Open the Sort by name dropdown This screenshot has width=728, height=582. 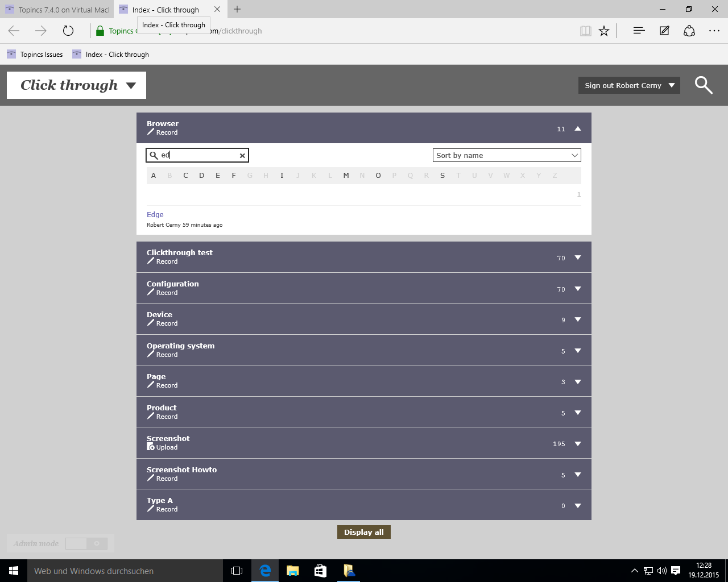pos(506,155)
